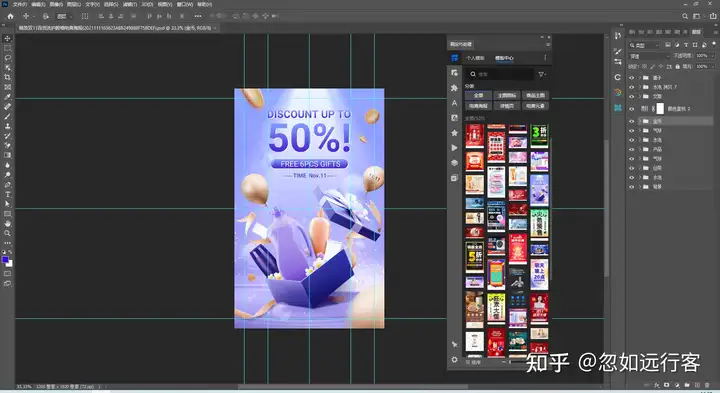Expand the 产品 layer group
720x393 pixels.
tap(639, 149)
